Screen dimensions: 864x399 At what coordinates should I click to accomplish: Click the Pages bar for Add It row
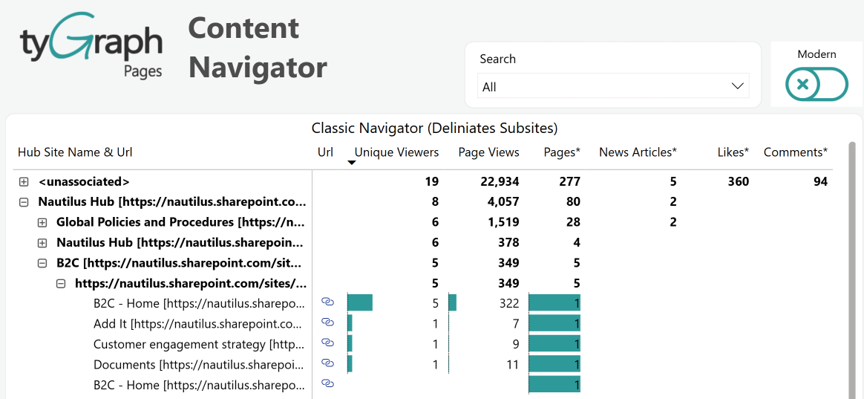554,323
